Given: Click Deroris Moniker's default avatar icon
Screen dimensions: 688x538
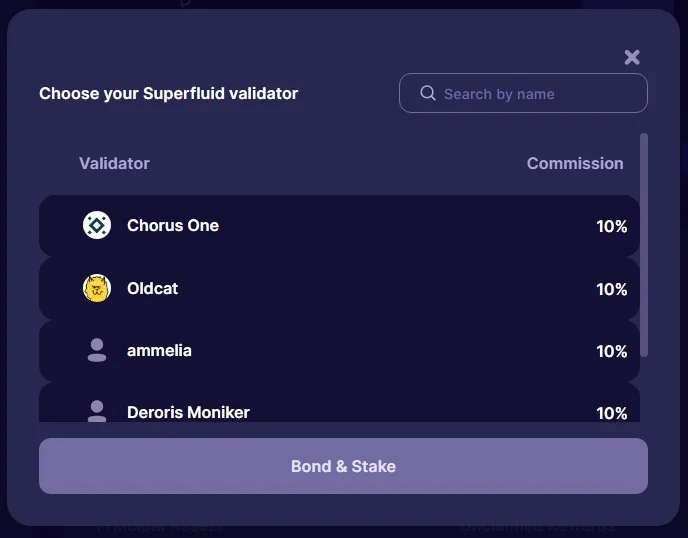Looking at the screenshot, I should click(97, 411).
